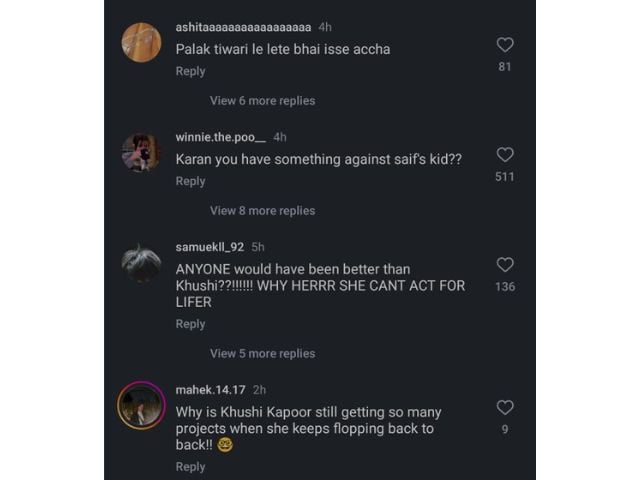Expand View 8 more replies
Screen dimensions: 640x480
click(x=262, y=211)
